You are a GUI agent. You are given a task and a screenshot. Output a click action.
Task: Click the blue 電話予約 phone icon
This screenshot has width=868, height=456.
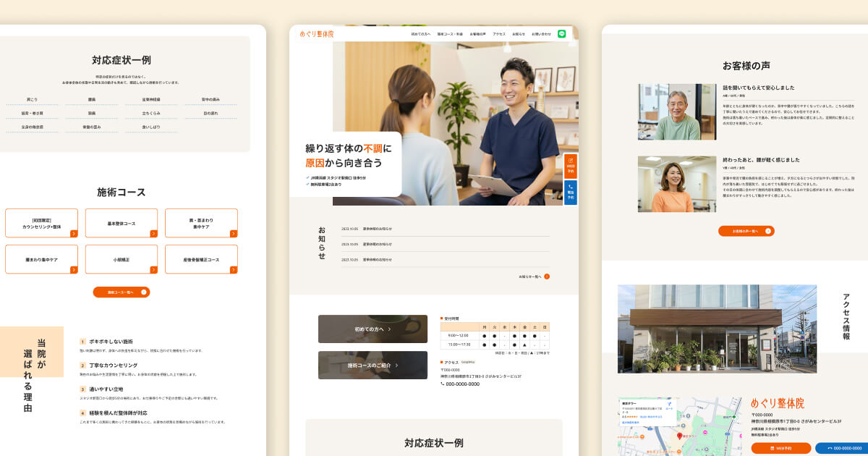click(x=571, y=187)
